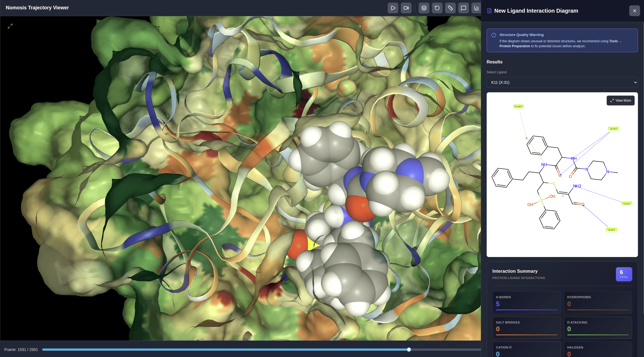The width and height of the screenshot is (644, 357).
Task: Click the GLY75 residue label in diagram
Action: [614, 129]
